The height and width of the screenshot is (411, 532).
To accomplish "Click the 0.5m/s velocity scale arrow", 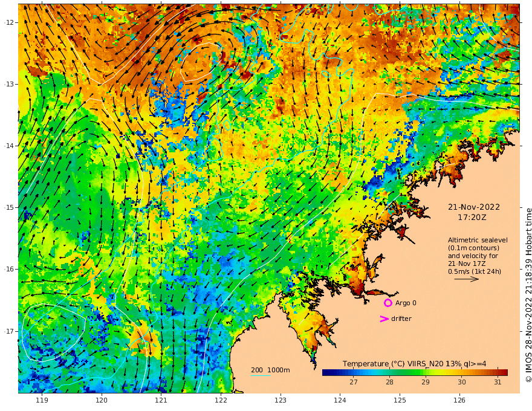I will [x=467, y=279].
